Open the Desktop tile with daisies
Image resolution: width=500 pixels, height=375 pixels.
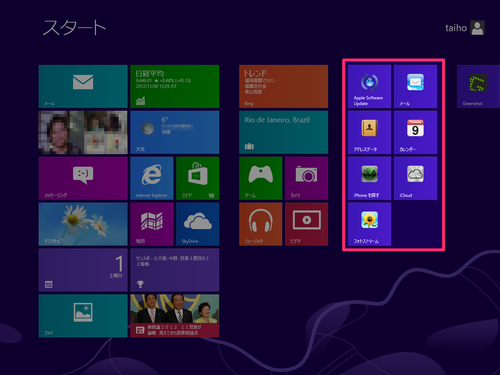pyautogui.click(x=83, y=224)
